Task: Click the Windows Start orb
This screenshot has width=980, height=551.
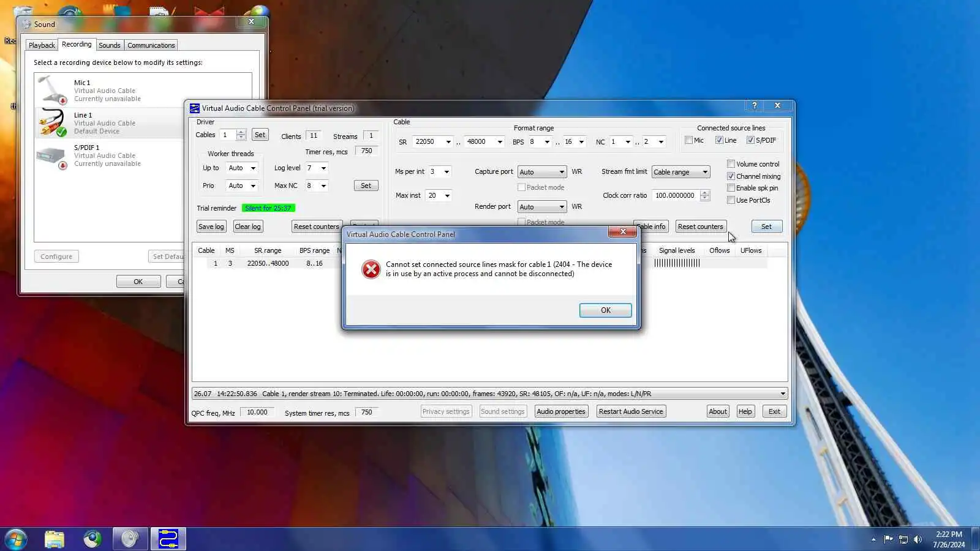Action: tap(16, 539)
